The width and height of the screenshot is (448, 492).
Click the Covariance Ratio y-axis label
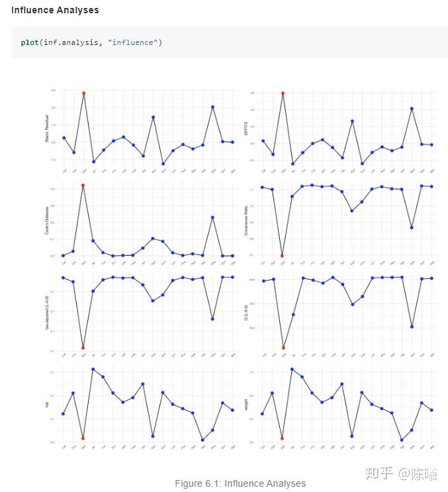click(x=246, y=222)
